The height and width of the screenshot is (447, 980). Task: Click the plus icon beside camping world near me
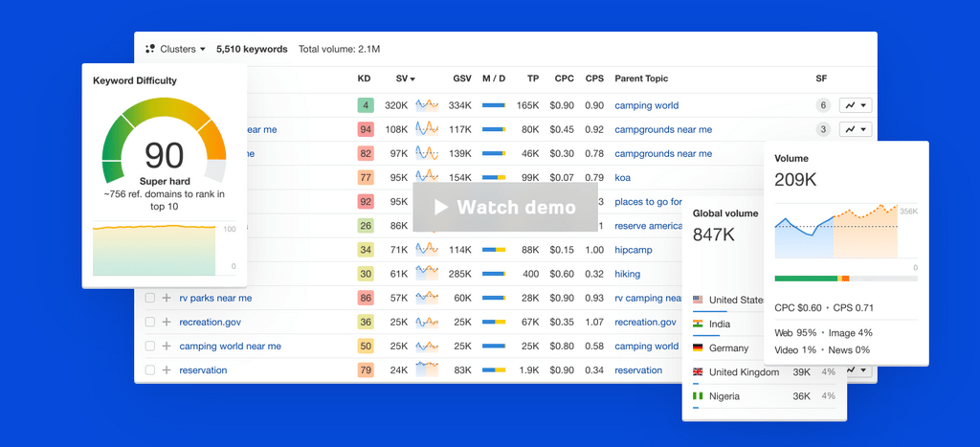tap(167, 346)
